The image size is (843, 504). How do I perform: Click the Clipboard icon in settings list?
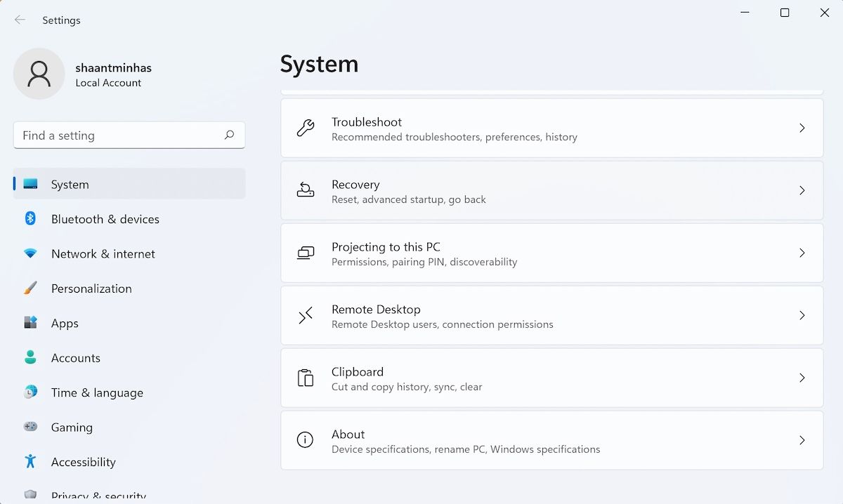(305, 378)
